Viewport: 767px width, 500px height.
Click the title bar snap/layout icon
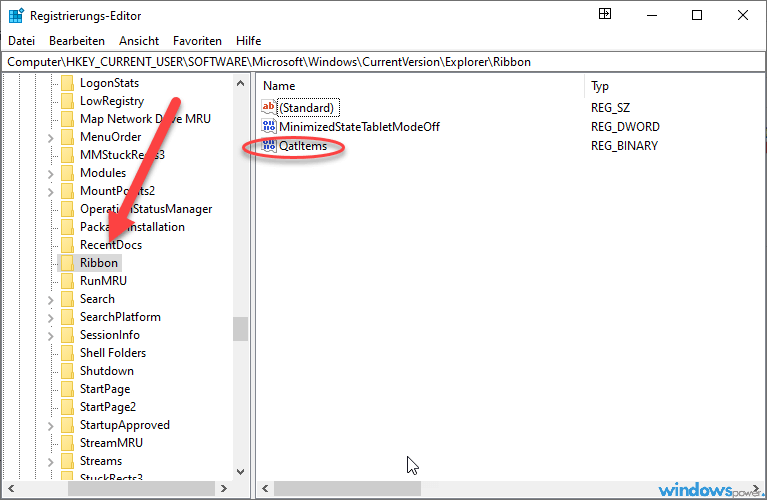(605, 14)
